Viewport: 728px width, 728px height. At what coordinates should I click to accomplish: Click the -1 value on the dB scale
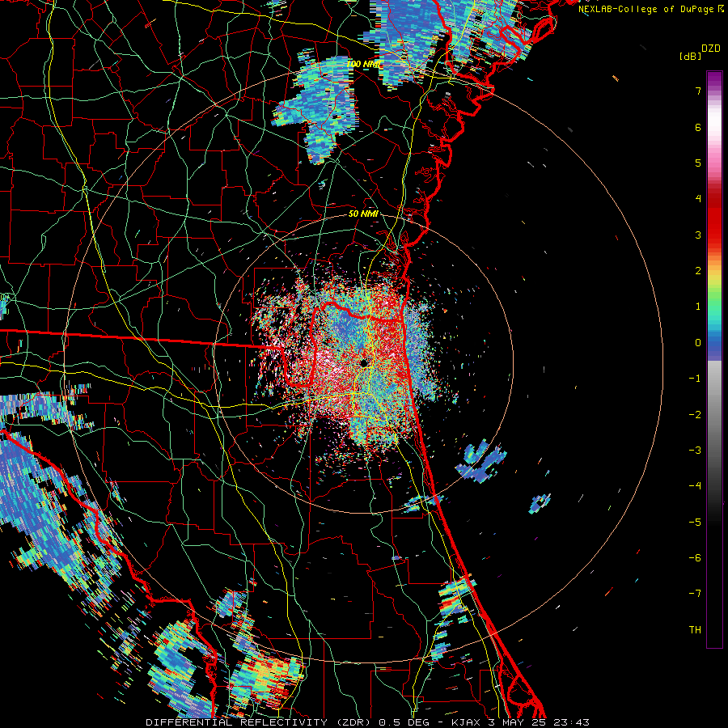tap(695, 379)
